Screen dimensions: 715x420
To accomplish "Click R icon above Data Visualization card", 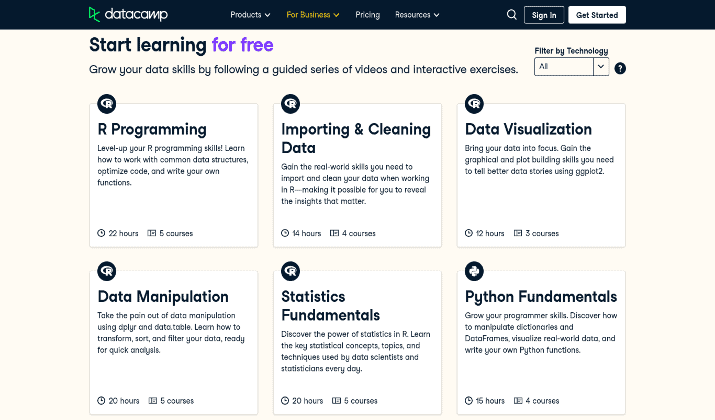I will pos(474,104).
